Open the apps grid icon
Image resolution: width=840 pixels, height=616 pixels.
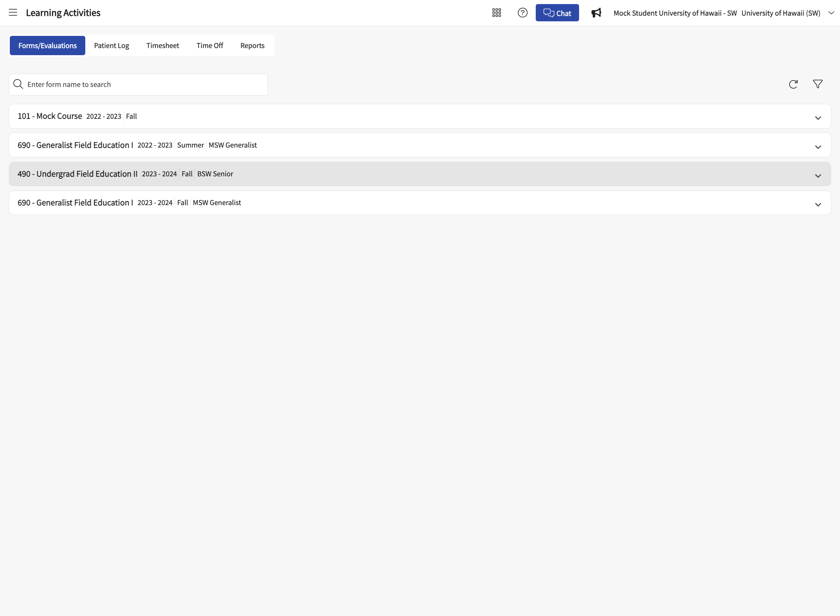point(496,13)
